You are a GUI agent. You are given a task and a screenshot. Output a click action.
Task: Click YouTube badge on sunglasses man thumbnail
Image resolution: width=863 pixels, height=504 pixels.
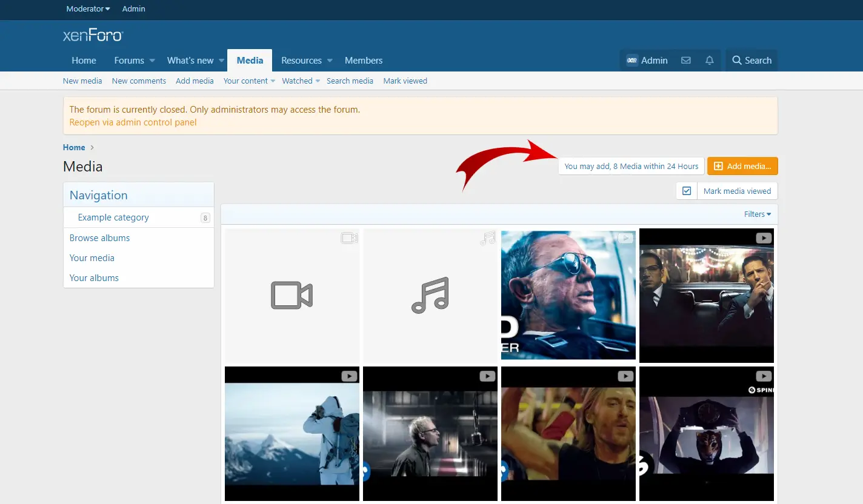[625, 238]
